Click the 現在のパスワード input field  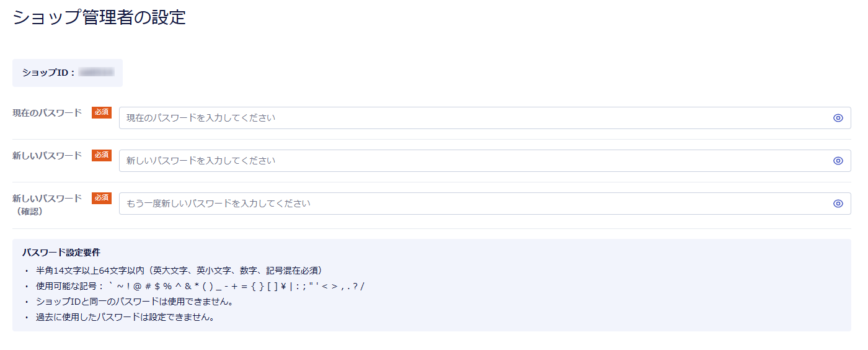(x=471, y=118)
